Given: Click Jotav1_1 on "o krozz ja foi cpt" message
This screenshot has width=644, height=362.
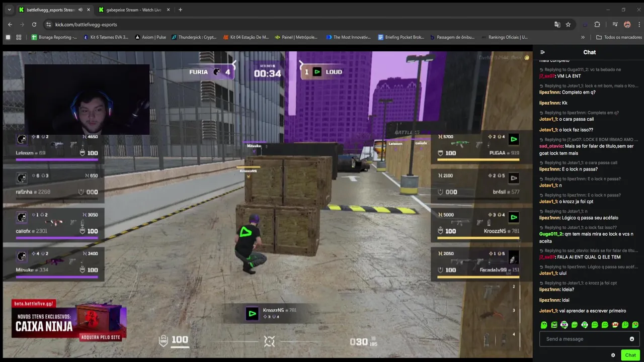Looking at the screenshot, I should [548, 202].
